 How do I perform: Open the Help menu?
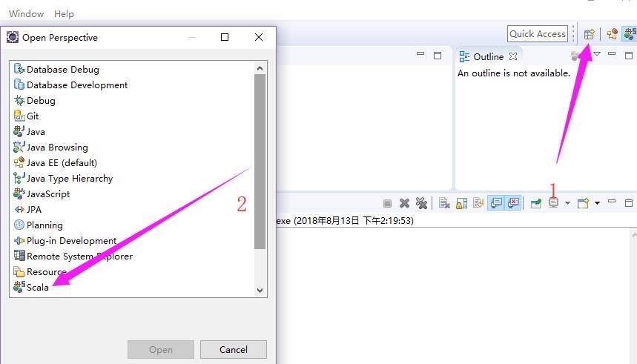tap(65, 13)
